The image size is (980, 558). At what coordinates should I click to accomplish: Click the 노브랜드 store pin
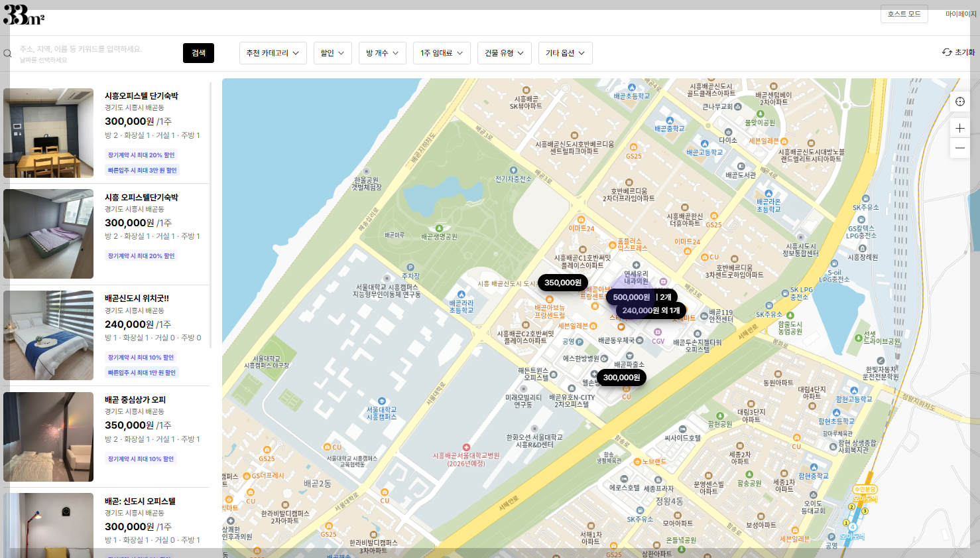point(637,462)
